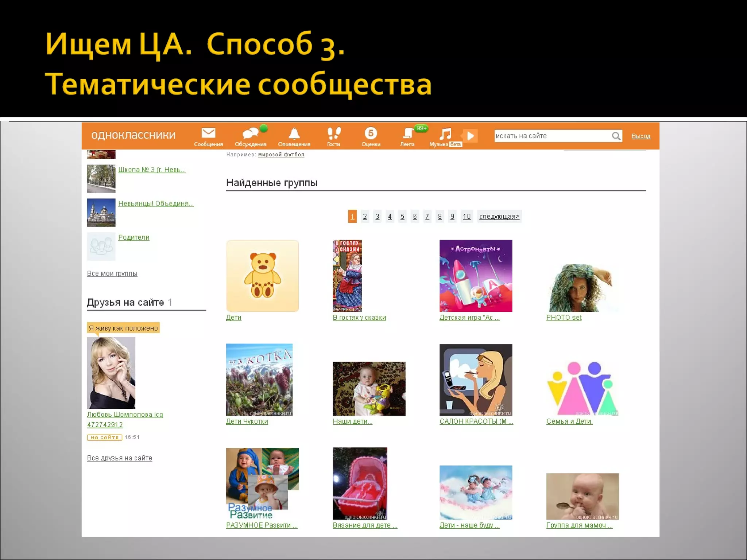Image resolution: width=747 pixels, height=560 pixels.
Task: Open the Музыка note icon
Action: click(445, 134)
